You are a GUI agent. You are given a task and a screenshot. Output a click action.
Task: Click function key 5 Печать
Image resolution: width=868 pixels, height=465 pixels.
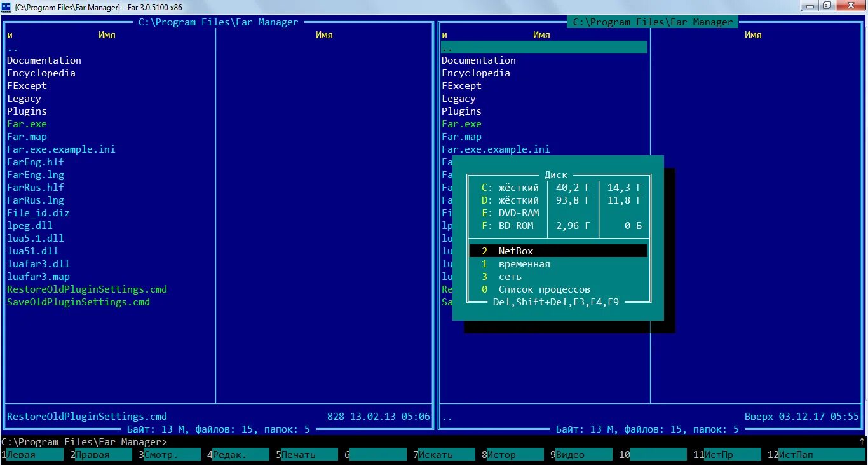307,455
